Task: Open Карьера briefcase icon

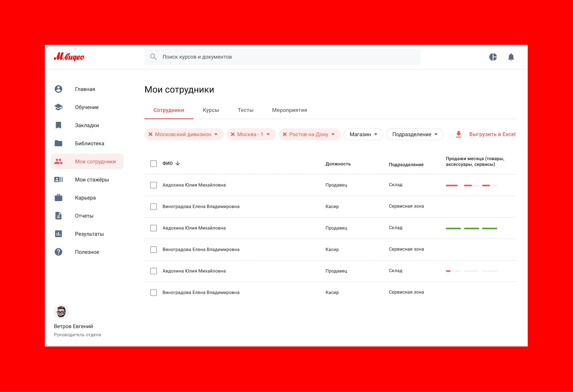Action: pos(59,198)
